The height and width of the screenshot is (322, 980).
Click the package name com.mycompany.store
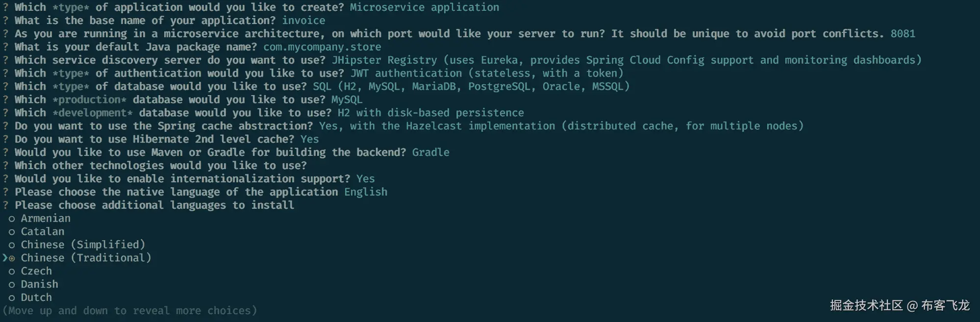tap(322, 47)
